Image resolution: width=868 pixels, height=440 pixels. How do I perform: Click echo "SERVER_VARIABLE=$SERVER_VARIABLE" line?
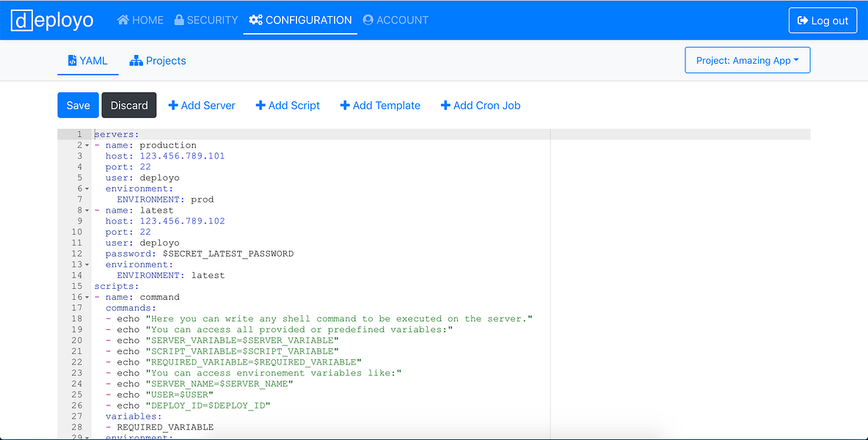click(222, 340)
